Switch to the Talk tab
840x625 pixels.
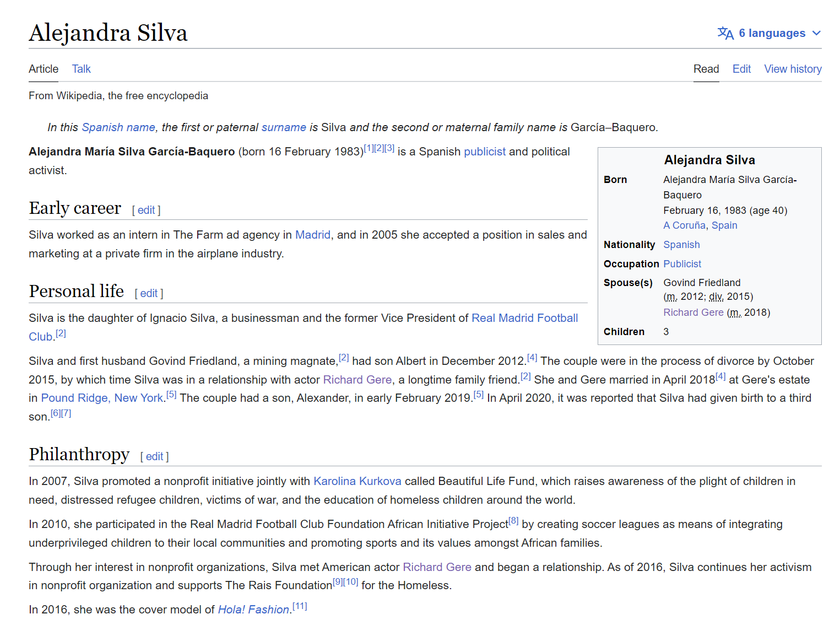[81, 69]
